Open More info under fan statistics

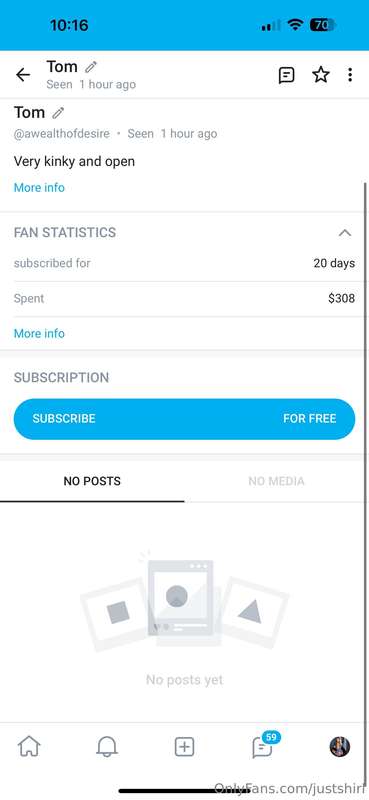click(39, 333)
